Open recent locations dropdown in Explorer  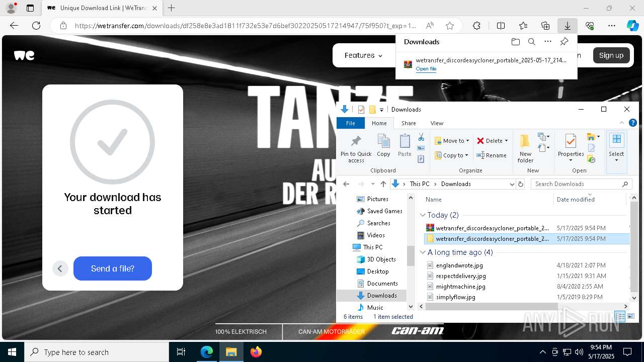[x=373, y=184]
